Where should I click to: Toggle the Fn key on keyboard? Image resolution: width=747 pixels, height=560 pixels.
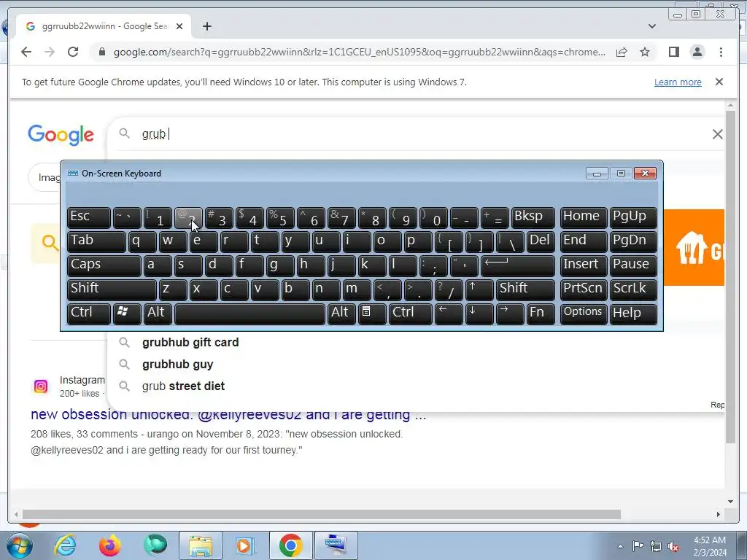541,314
